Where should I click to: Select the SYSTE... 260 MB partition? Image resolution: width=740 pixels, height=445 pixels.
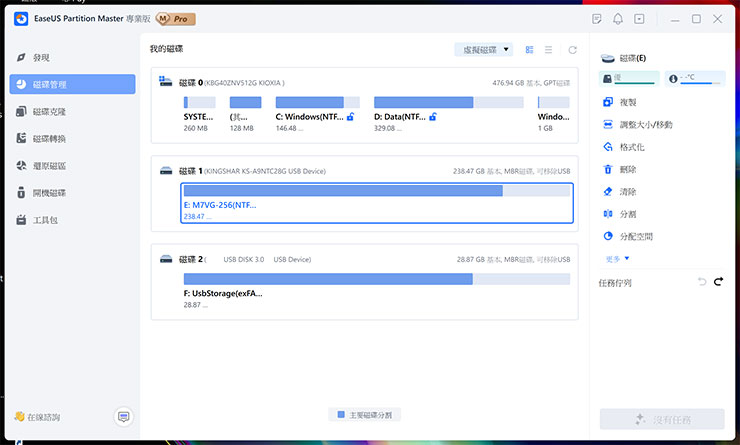(x=199, y=114)
